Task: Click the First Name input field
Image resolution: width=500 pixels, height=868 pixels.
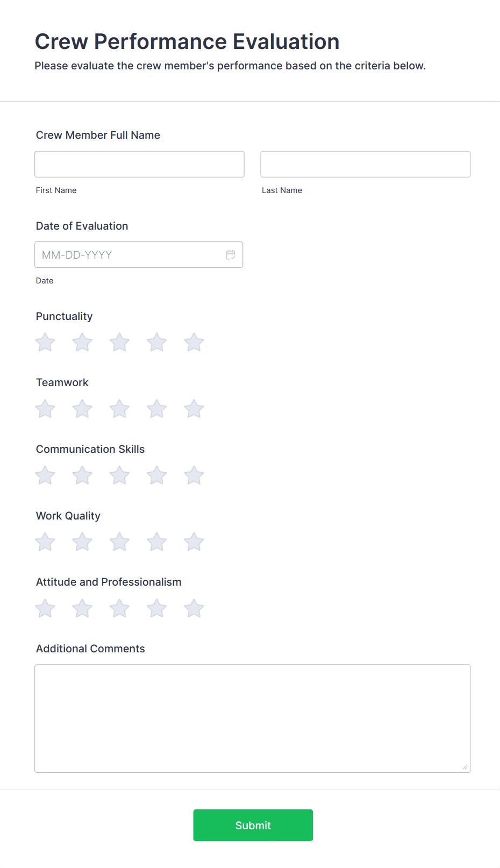Action: point(139,164)
